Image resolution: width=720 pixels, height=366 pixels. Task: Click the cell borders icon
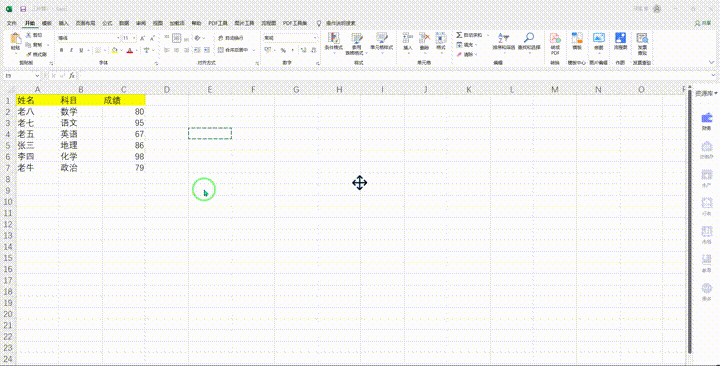[98, 50]
